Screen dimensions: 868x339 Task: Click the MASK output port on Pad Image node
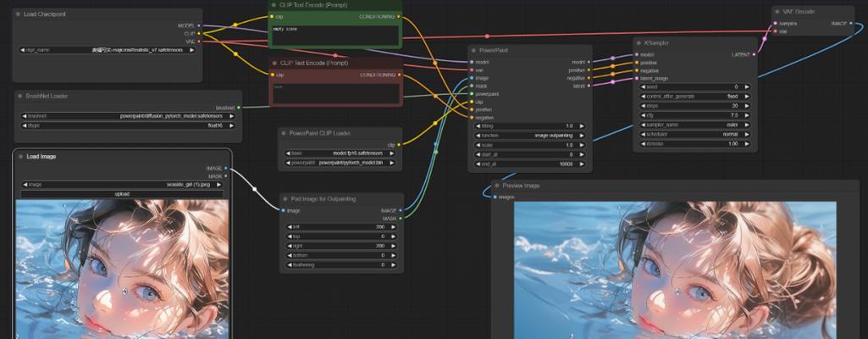click(x=401, y=219)
